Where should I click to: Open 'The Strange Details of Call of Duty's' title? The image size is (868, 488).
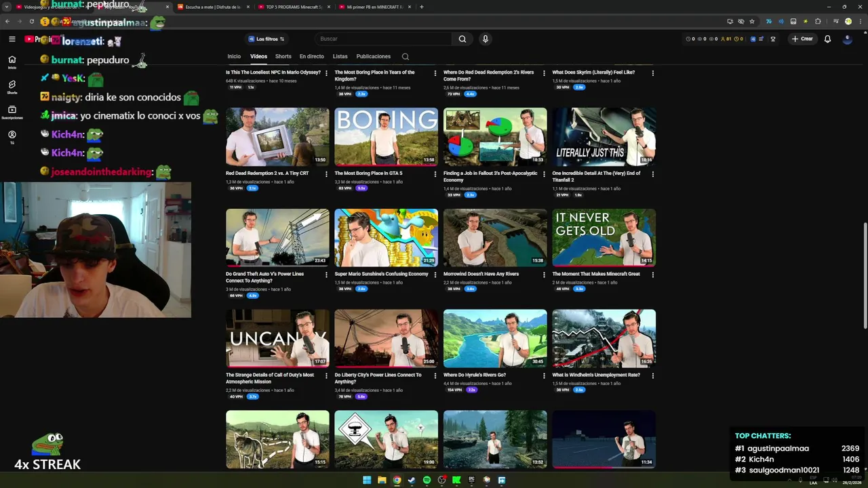click(x=269, y=378)
